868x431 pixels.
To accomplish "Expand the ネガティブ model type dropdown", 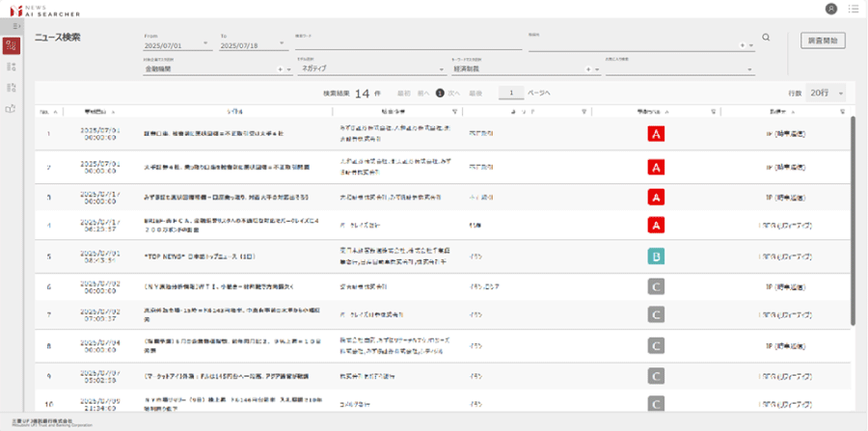I will pyautogui.click(x=439, y=69).
